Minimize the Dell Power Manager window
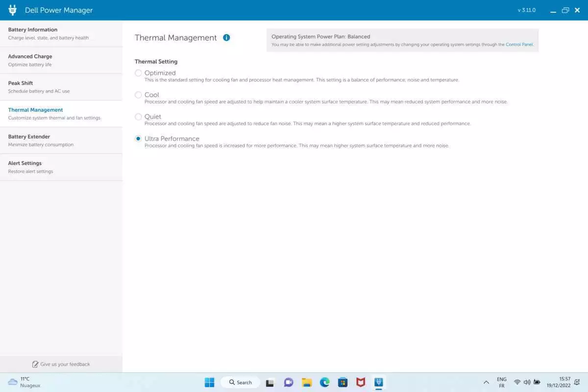 553,10
